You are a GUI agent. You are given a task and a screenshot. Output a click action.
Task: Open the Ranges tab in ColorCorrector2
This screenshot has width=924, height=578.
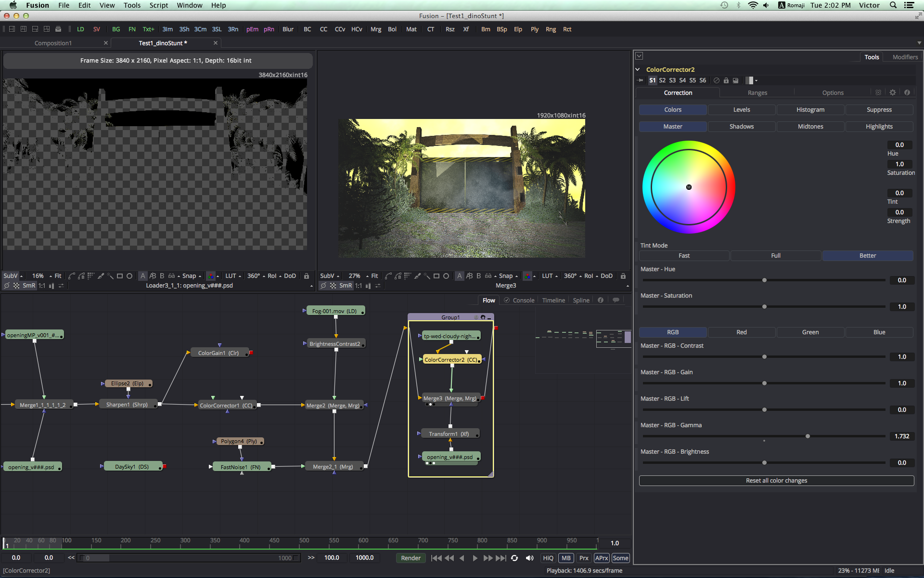click(757, 92)
